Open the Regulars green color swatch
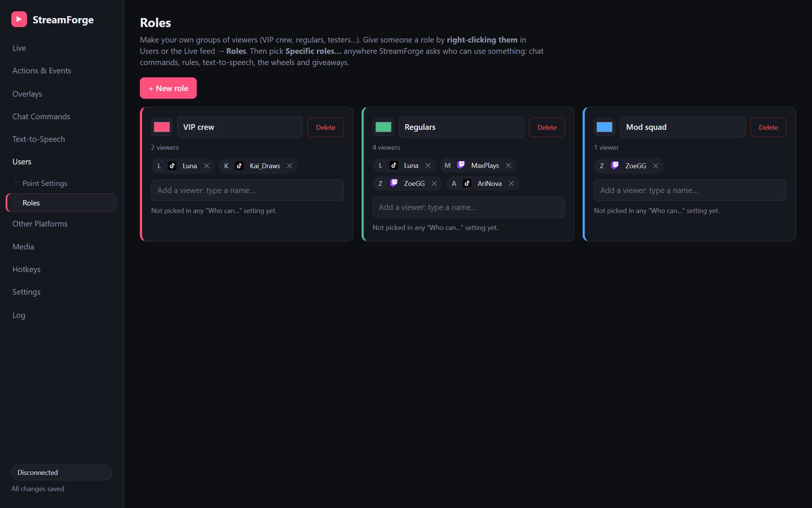The image size is (812, 508). [x=383, y=127]
